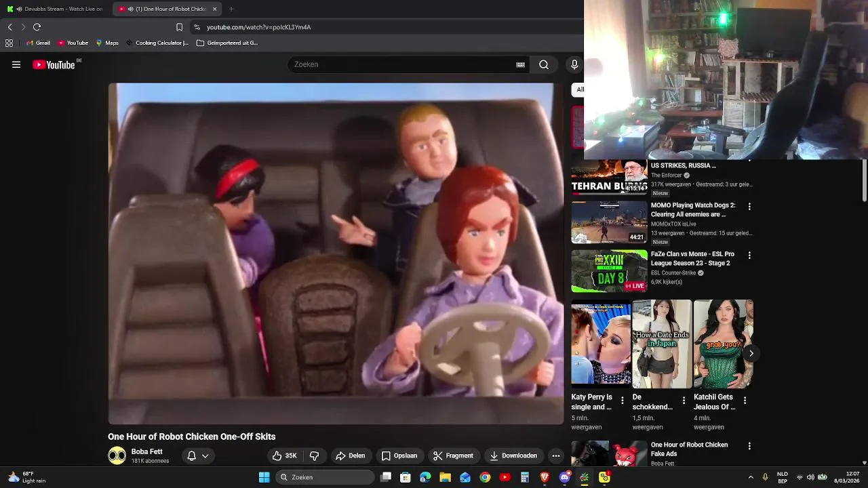Open Brave browser from taskbar
This screenshot has height=488, width=868.
tap(545, 477)
